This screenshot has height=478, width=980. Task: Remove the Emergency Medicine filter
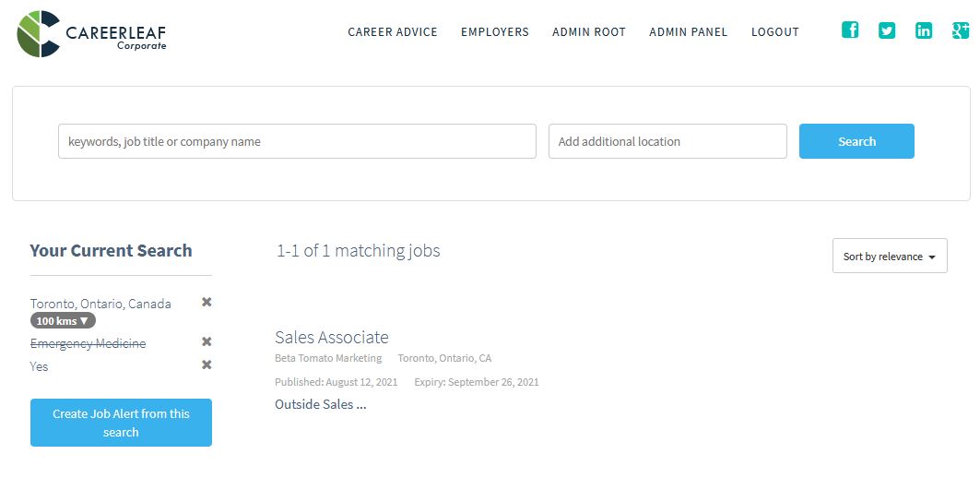point(207,341)
